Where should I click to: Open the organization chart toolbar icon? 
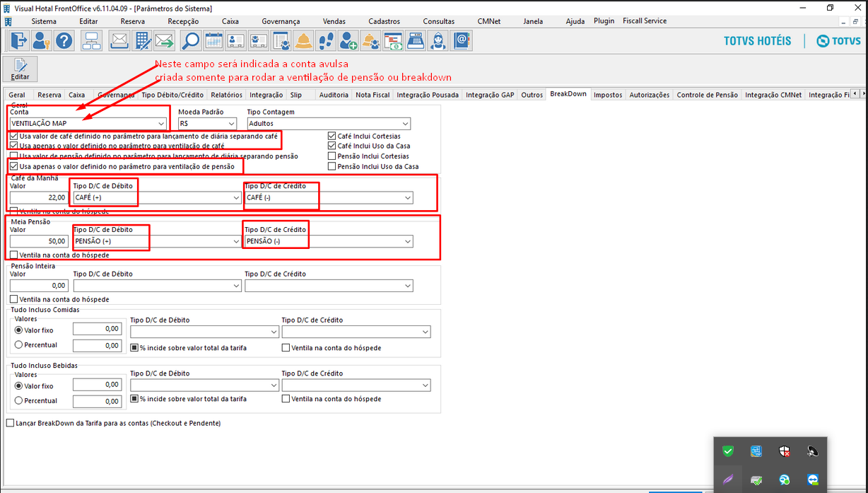pyautogui.click(x=92, y=40)
